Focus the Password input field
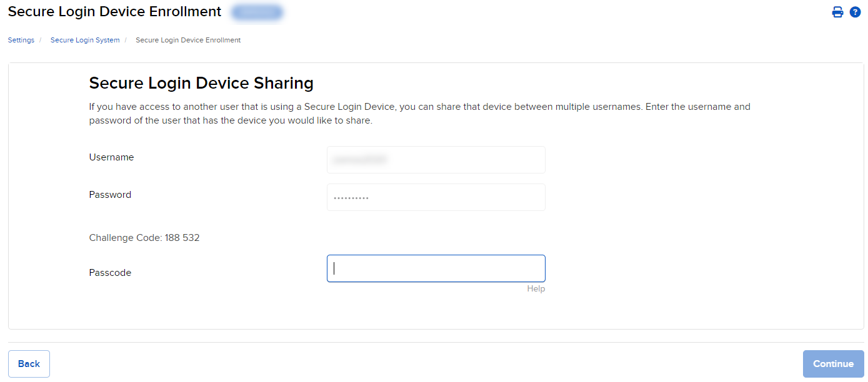868x382 pixels. coord(436,197)
